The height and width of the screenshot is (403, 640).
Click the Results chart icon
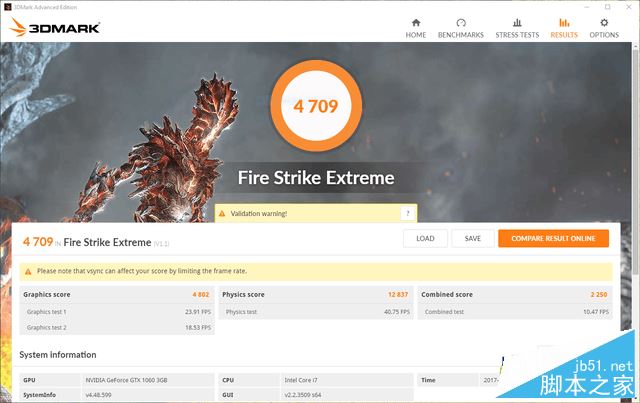coord(564,23)
